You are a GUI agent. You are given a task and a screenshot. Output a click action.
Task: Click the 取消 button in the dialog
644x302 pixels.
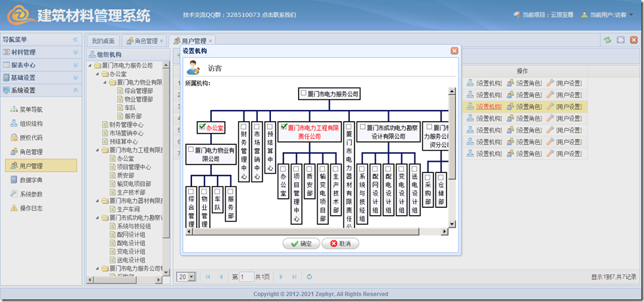click(x=340, y=243)
